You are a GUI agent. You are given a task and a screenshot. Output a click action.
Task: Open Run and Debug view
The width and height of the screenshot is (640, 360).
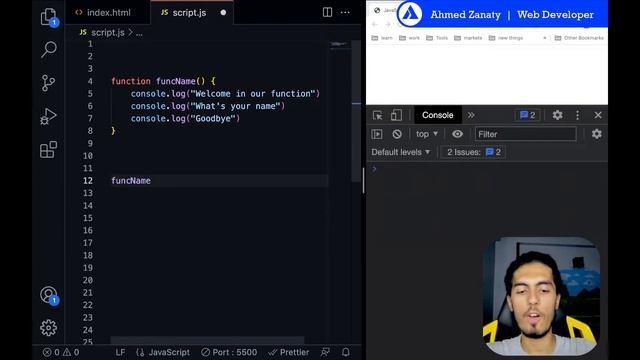click(x=49, y=116)
